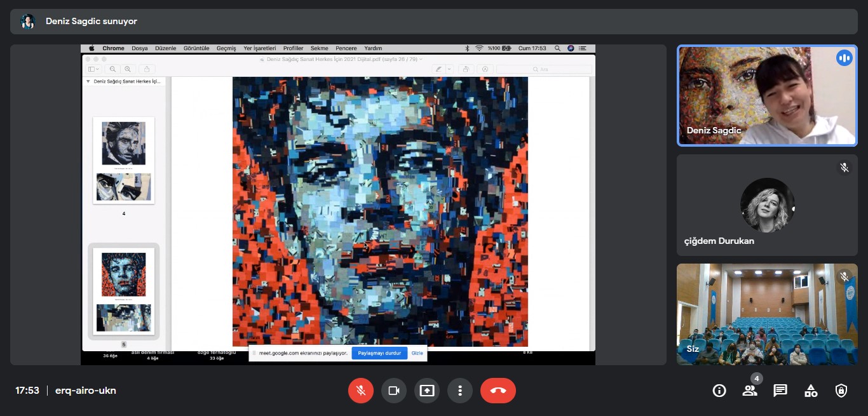
Task: Open the Activities panel
Action: click(811, 391)
